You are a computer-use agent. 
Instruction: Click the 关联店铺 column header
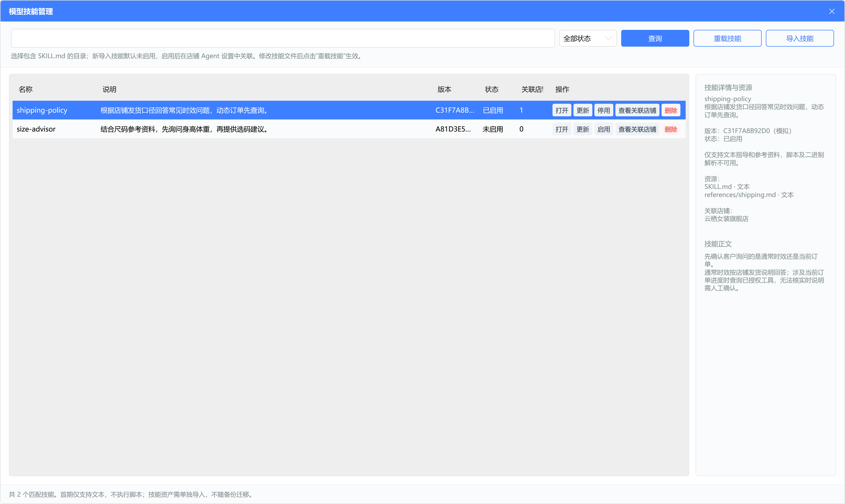pyautogui.click(x=532, y=89)
